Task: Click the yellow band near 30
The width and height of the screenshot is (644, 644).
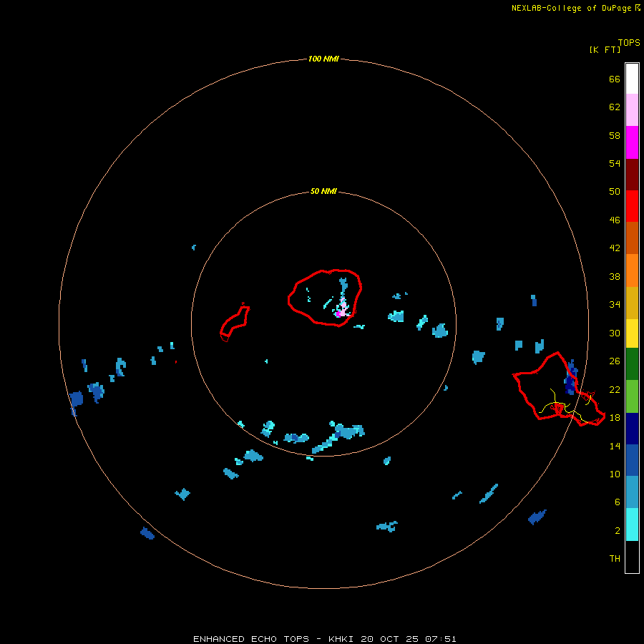Action: (x=632, y=333)
